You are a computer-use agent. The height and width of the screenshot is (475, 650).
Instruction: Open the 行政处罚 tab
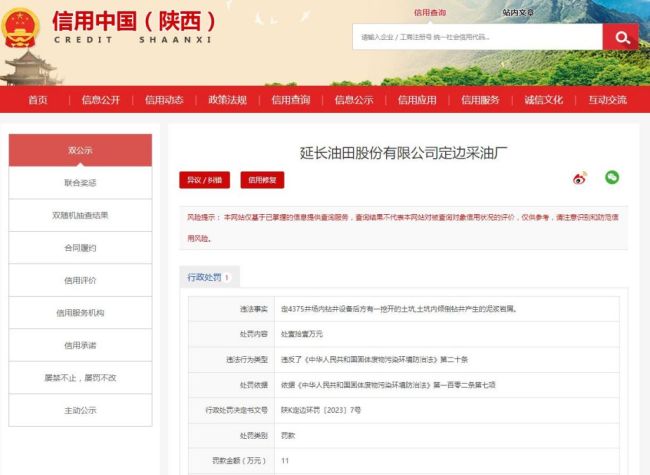coord(209,277)
